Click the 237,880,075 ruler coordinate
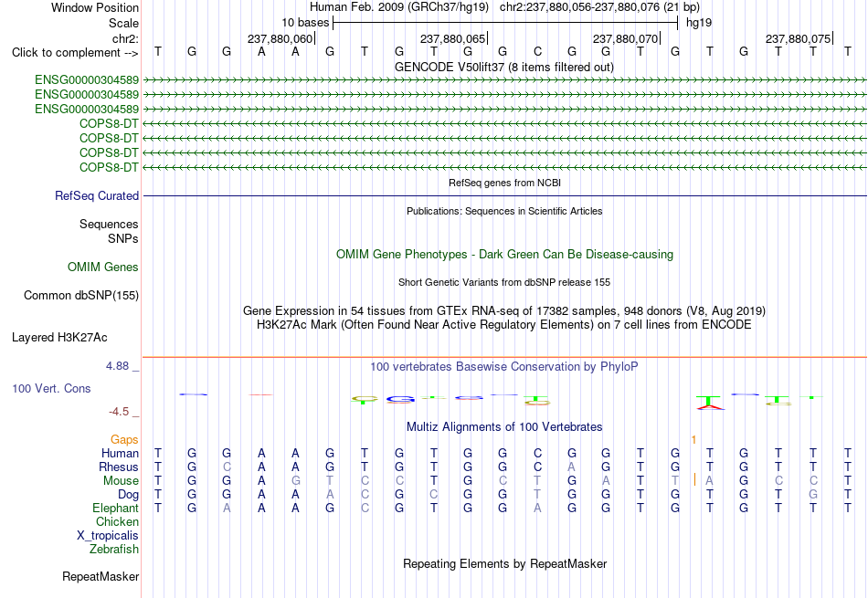 (x=799, y=38)
